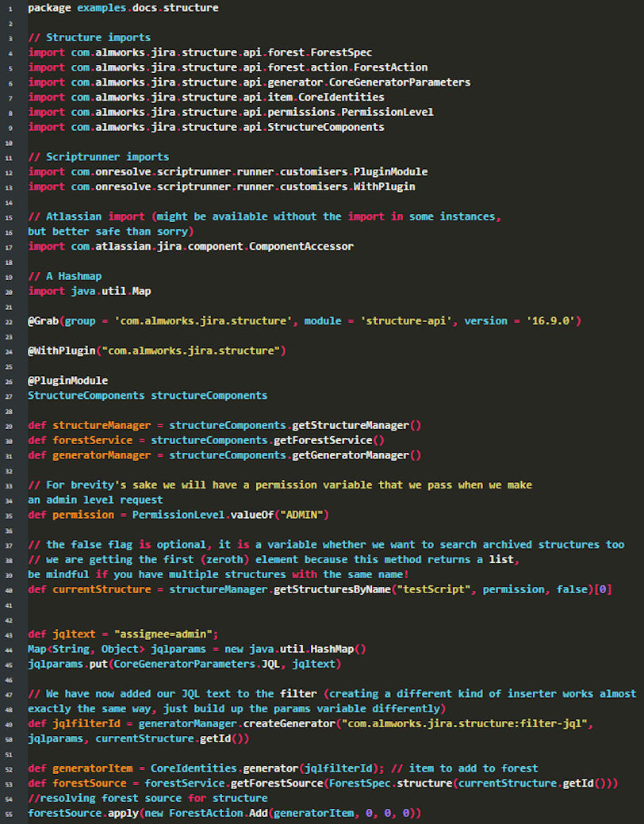Click the 'def jqltext' line
The image size is (644, 824).
pos(123,634)
